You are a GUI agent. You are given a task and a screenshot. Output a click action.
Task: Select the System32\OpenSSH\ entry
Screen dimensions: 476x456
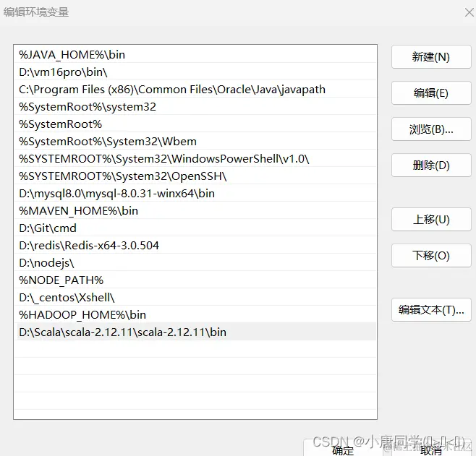(x=195, y=176)
